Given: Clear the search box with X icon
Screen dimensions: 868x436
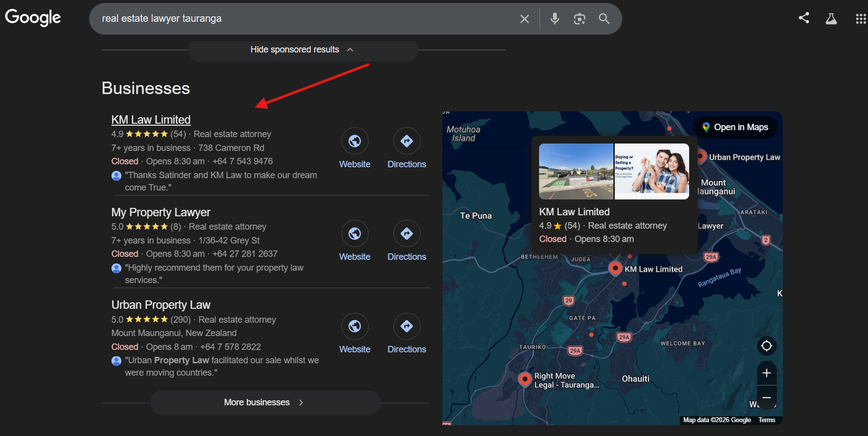Looking at the screenshot, I should tap(525, 19).
